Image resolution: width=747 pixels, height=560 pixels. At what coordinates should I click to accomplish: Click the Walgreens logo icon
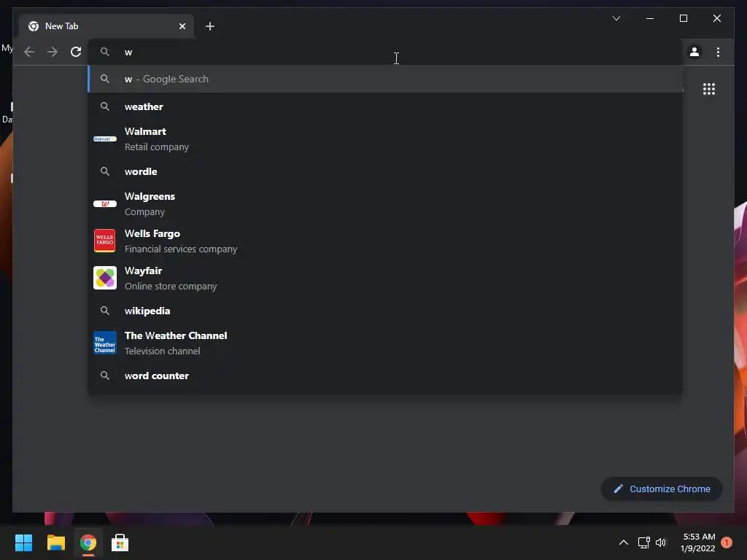(105, 204)
